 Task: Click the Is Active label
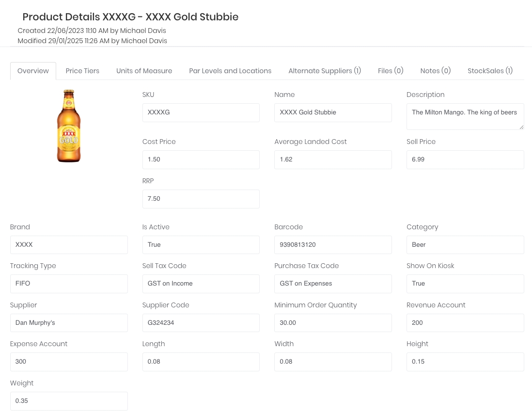[x=156, y=227]
